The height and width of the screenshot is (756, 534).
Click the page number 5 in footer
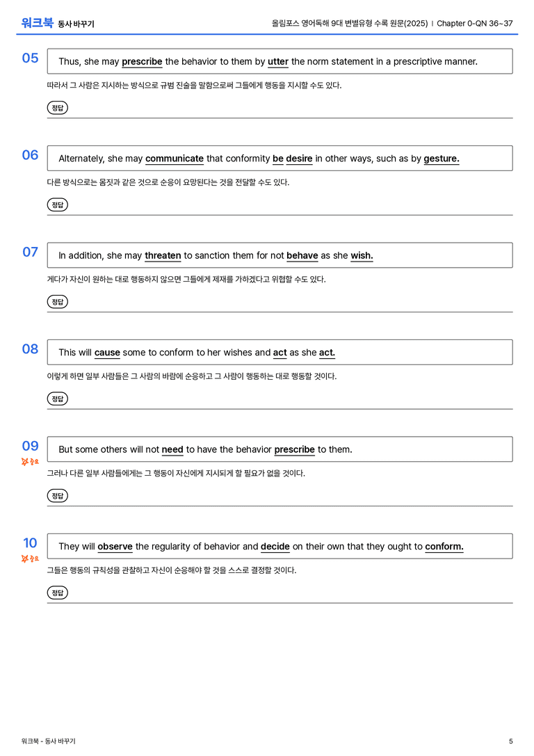point(511,741)
